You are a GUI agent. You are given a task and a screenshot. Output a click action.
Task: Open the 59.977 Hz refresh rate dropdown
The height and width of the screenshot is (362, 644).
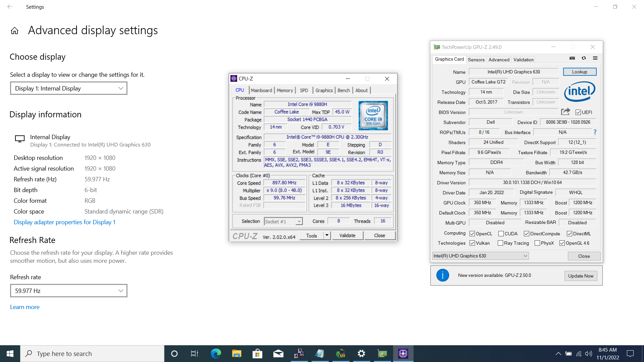pyautogui.click(x=69, y=291)
